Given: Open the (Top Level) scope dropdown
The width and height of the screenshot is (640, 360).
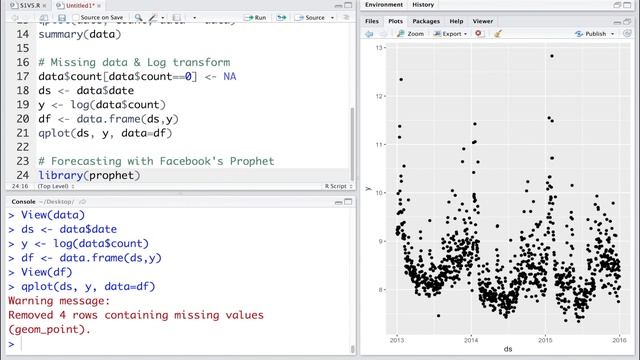Looking at the screenshot, I should [56, 186].
